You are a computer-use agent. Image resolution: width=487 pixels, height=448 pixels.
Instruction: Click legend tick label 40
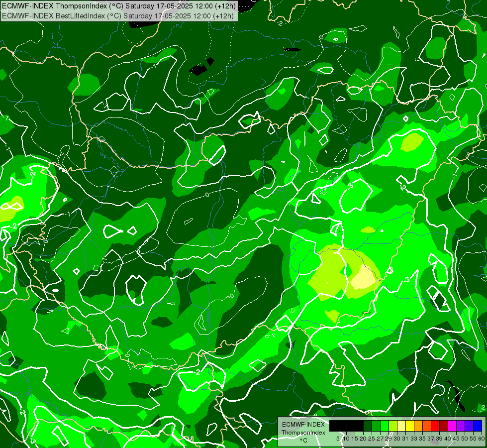tap(448, 439)
